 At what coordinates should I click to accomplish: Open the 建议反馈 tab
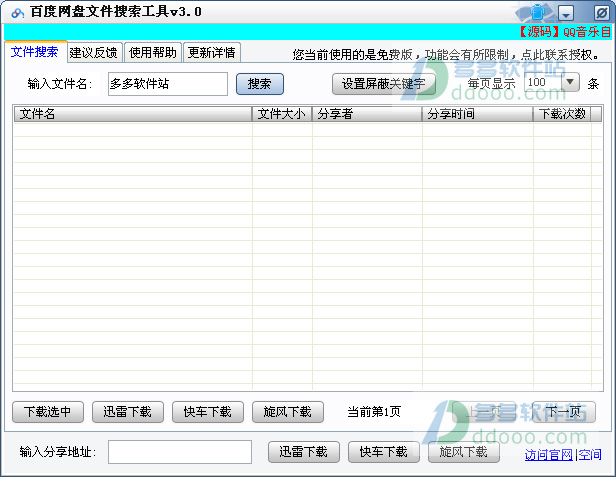(94, 52)
